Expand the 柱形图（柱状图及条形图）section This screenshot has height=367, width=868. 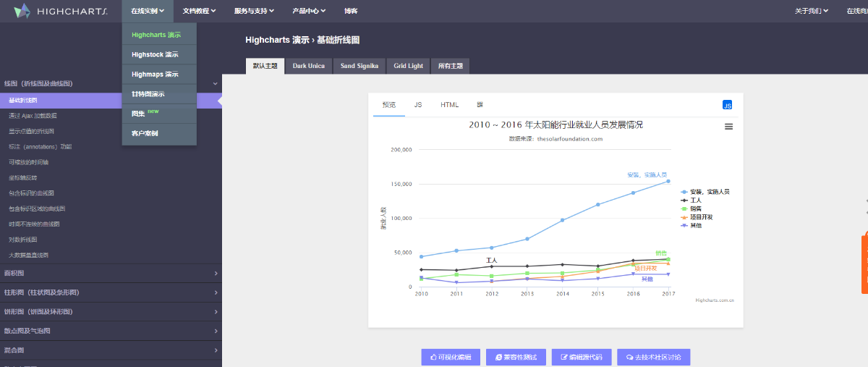pos(111,292)
